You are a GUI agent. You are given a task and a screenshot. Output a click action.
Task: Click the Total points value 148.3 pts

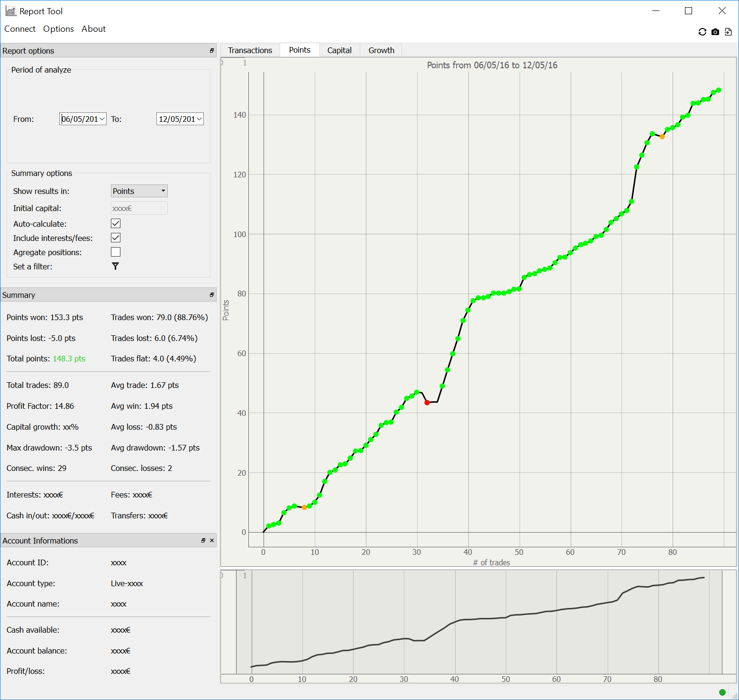[69, 359]
